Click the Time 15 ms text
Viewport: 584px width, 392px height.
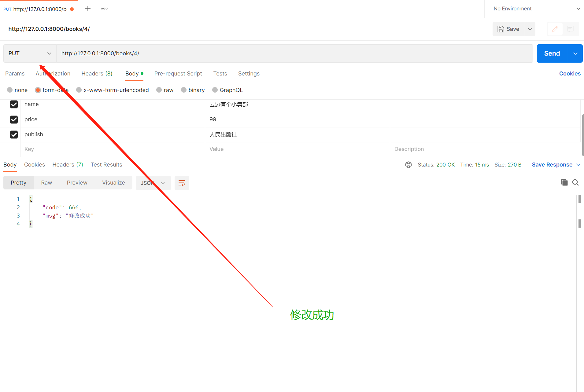(475, 165)
